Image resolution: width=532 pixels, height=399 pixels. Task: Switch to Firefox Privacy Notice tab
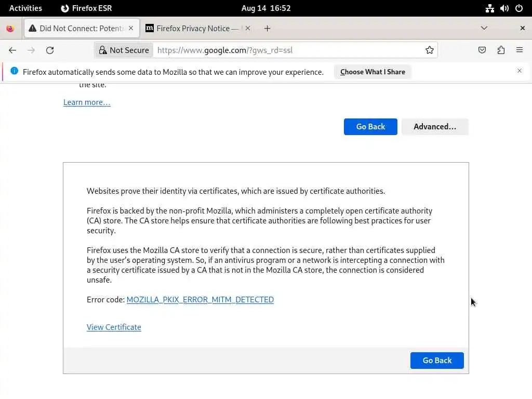(x=198, y=28)
